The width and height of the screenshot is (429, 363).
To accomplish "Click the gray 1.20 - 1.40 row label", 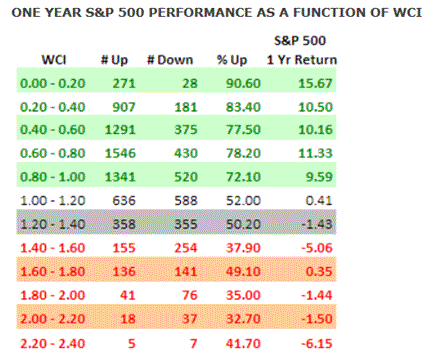I will (53, 224).
